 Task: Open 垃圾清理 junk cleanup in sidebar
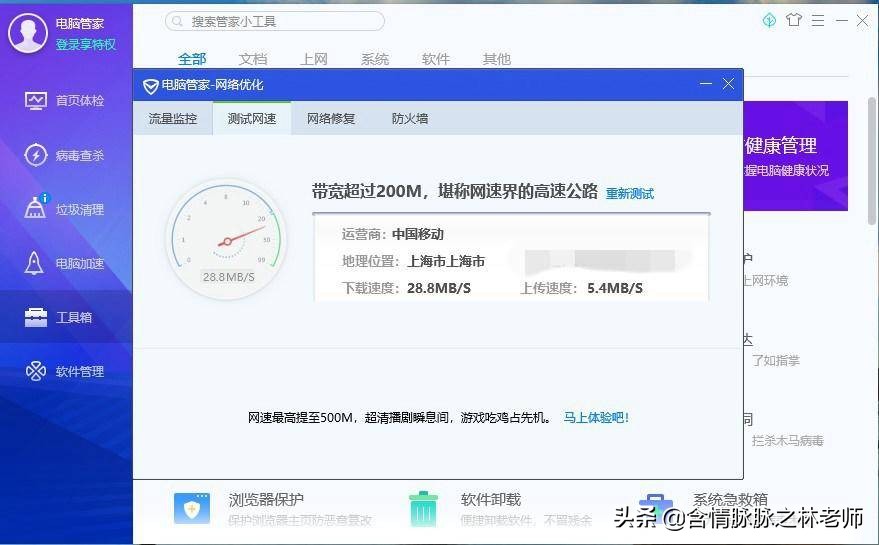pos(66,210)
